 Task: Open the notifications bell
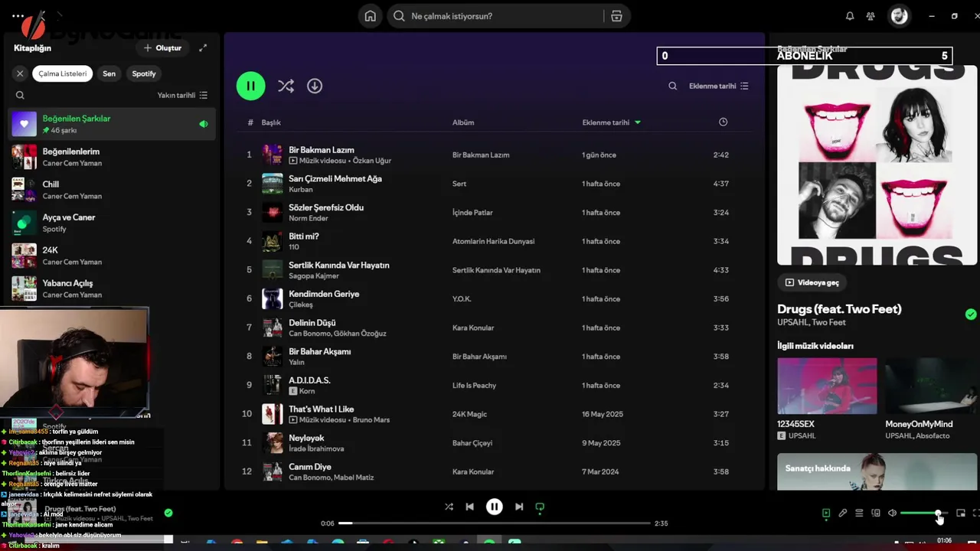click(850, 16)
